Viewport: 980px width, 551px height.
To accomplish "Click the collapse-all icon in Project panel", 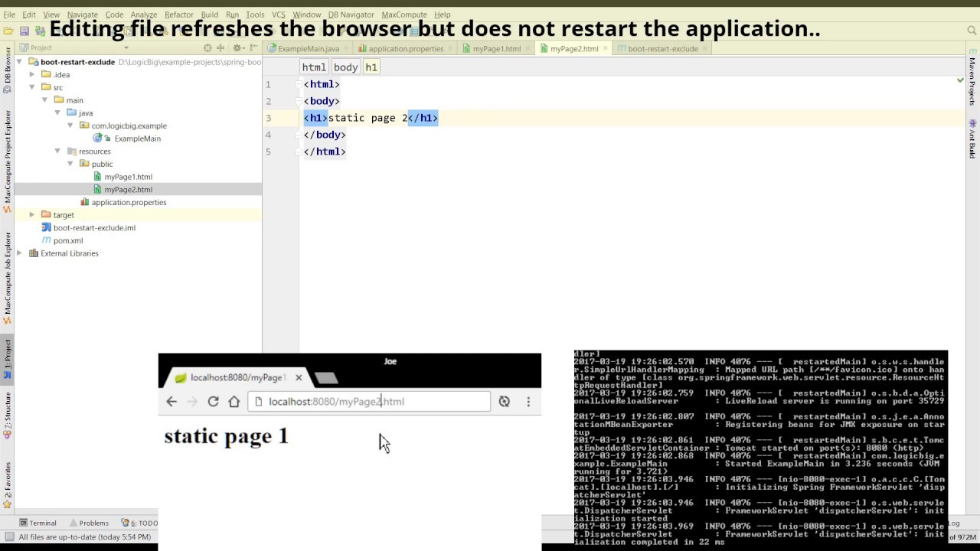I will tap(221, 48).
